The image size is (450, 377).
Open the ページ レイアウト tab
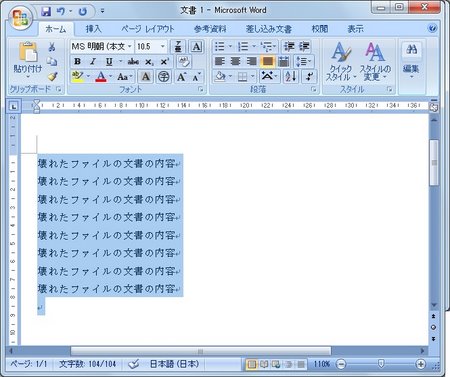tap(147, 29)
